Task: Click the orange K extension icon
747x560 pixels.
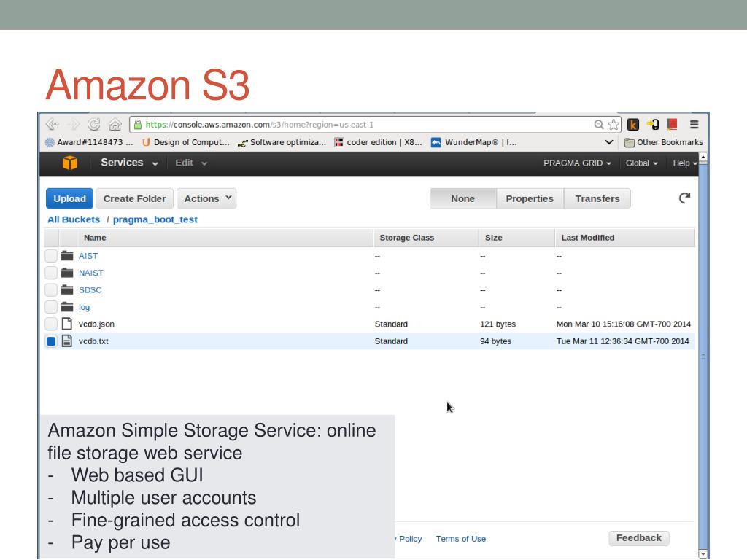Action: (x=632, y=124)
